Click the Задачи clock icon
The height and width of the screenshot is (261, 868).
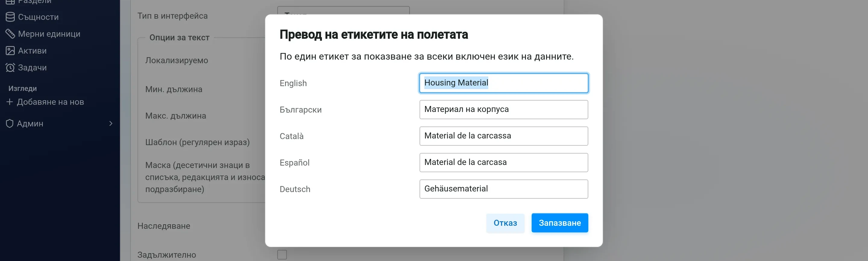tap(10, 67)
